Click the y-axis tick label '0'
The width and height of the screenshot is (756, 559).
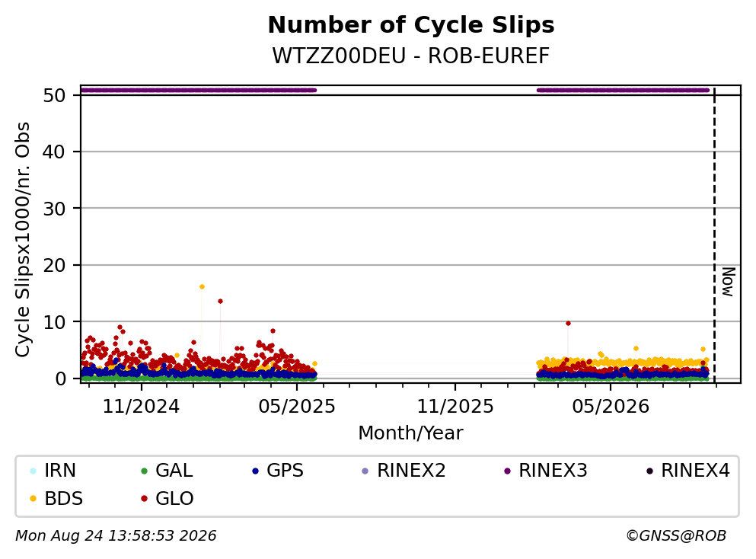tap(60, 379)
